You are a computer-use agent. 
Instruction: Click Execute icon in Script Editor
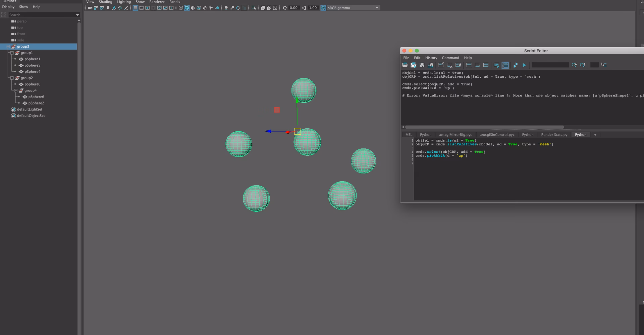pos(524,65)
